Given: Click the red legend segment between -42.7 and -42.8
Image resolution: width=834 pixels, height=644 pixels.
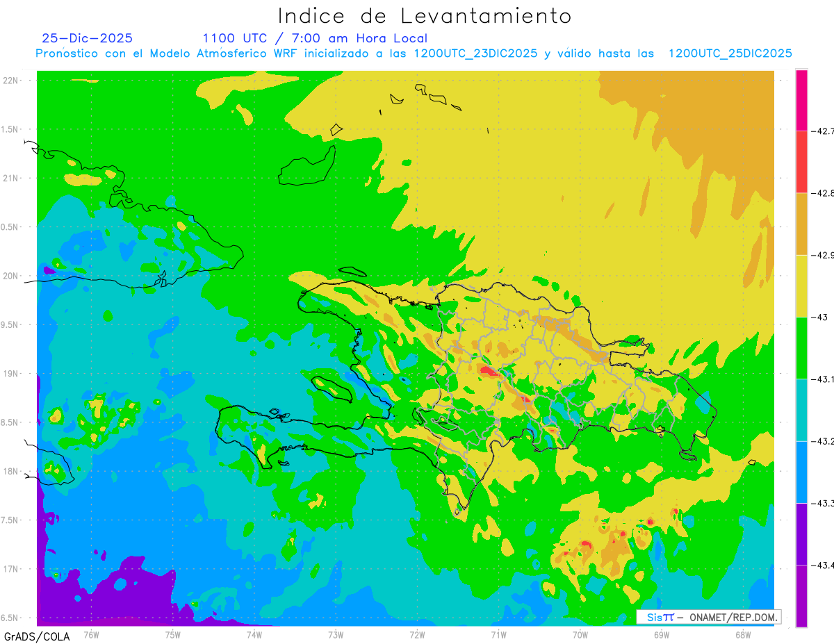Looking at the screenshot, I should (x=801, y=162).
